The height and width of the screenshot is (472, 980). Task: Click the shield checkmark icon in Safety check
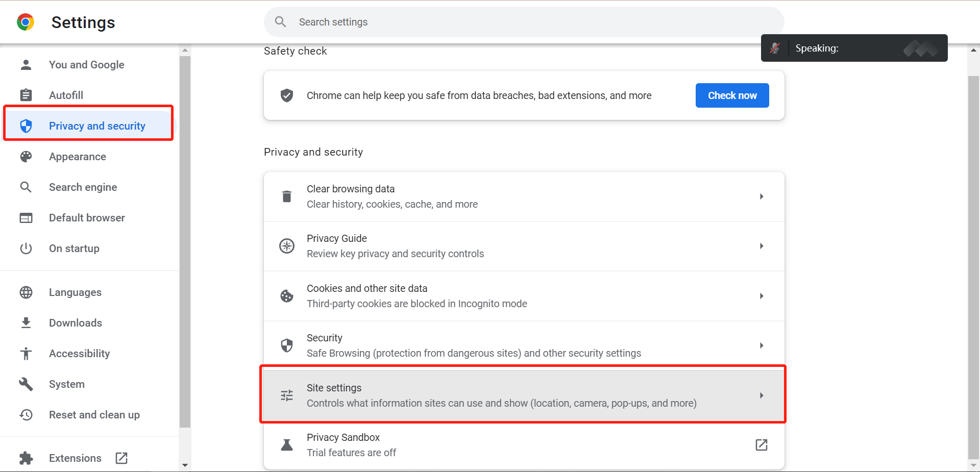(x=287, y=95)
